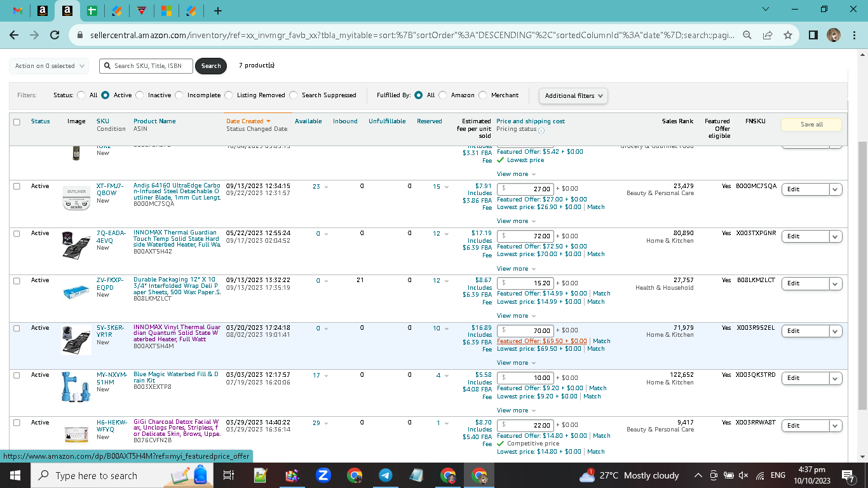Image resolution: width=868 pixels, height=488 pixels.
Task: Expand View more for Blue Magic row
Action: (516, 410)
